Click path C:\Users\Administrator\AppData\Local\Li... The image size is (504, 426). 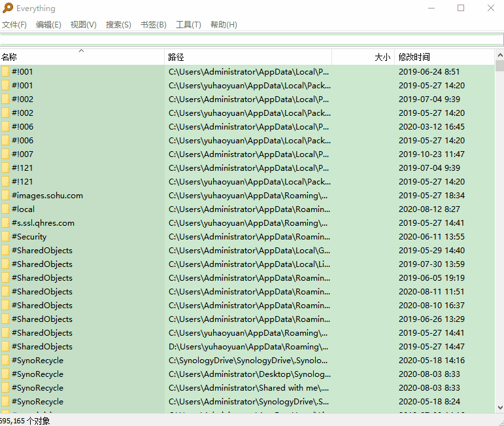pos(249,264)
